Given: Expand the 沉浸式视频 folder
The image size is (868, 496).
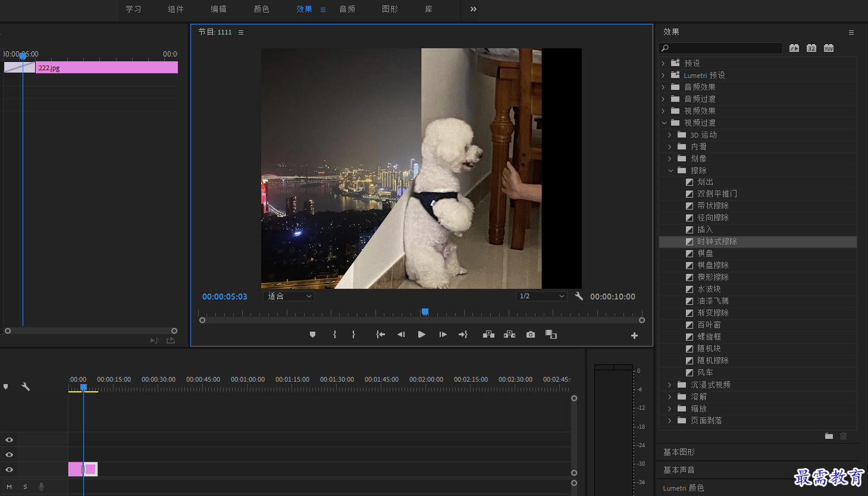Looking at the screenshot, I should 670,385.
